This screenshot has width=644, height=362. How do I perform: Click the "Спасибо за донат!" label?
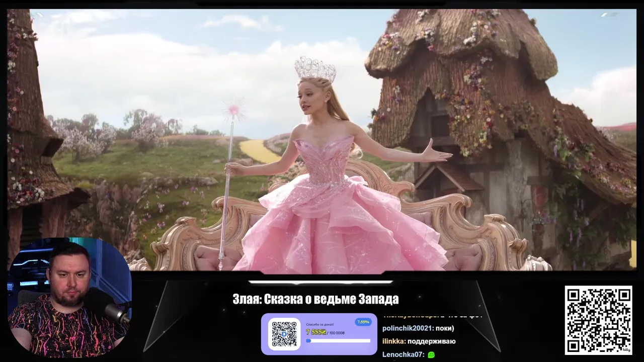[x=320, y=324]
